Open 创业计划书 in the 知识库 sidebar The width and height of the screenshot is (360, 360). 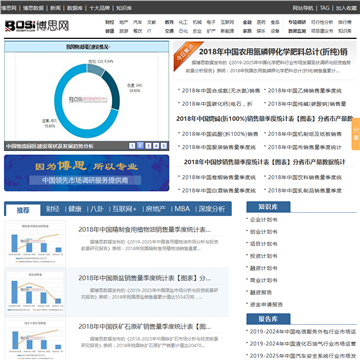click(x=264, y=232)
